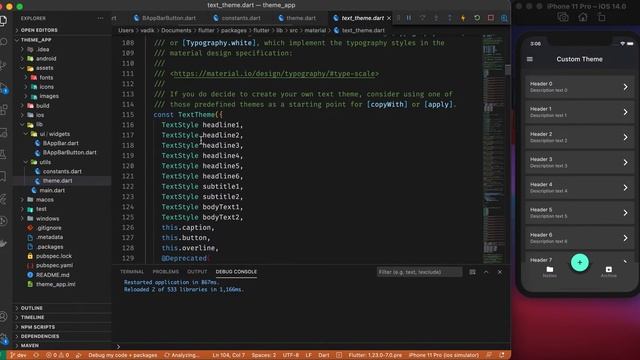The height and width of the screenshot is (360, 640).
Task: Expand the NPM SCRIPTS section
Action: (x=38, y=327)
